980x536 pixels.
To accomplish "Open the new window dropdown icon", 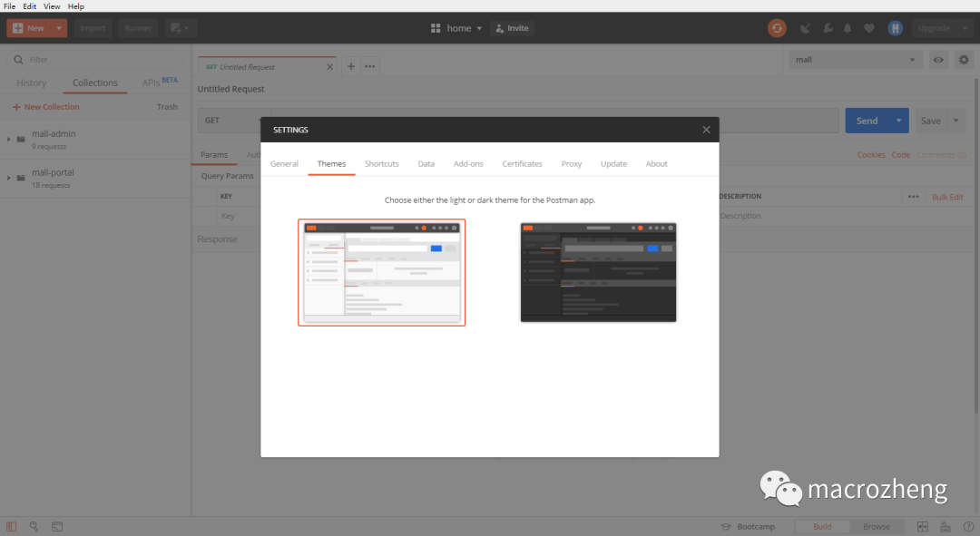I will coord(181,28).
